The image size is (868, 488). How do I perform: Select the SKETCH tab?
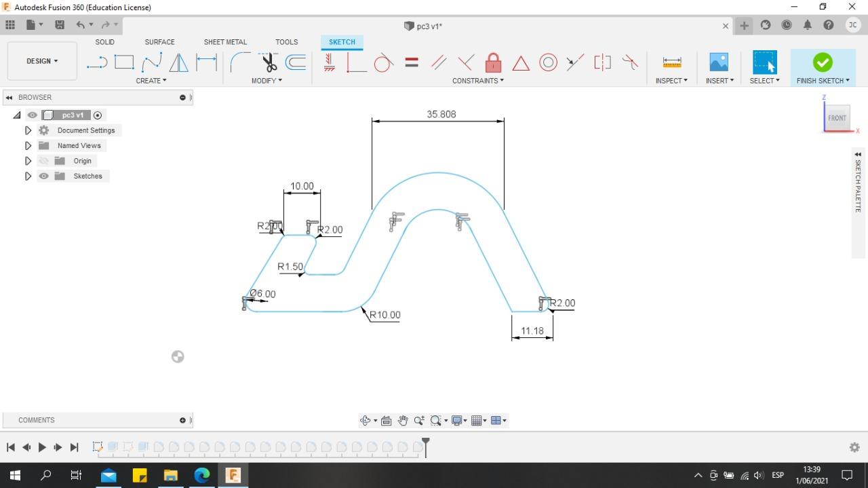342,42
